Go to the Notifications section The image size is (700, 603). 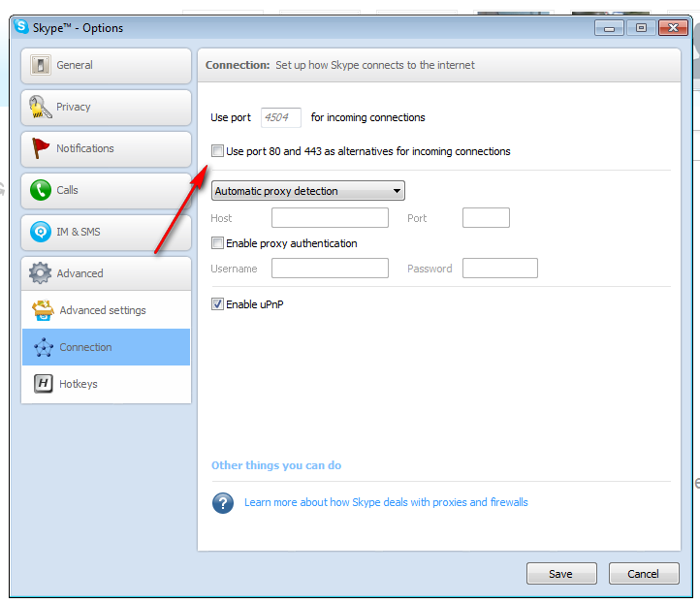point(107,149)
